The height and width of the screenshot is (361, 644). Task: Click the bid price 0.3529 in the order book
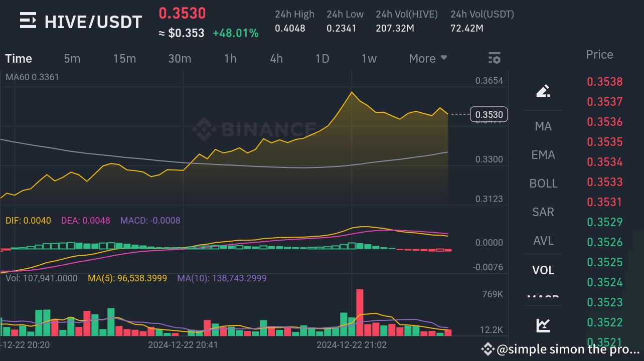[604, 222]
